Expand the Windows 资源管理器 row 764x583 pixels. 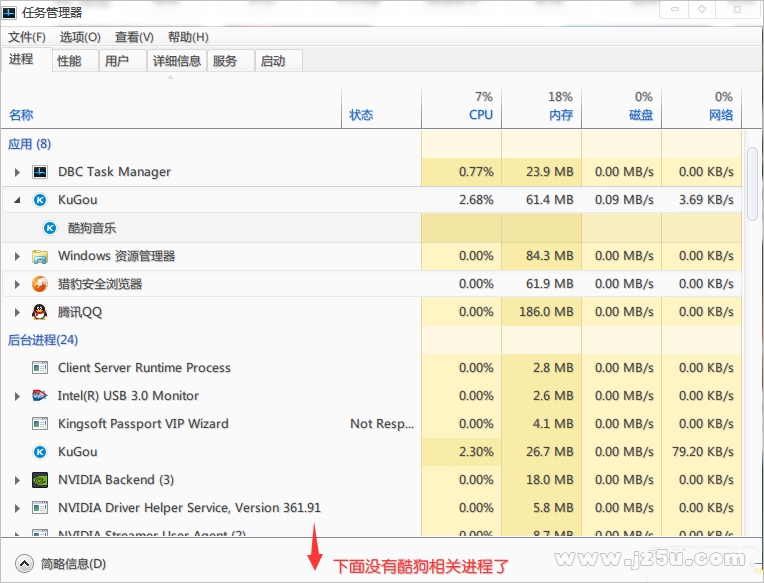pos(17,256)
